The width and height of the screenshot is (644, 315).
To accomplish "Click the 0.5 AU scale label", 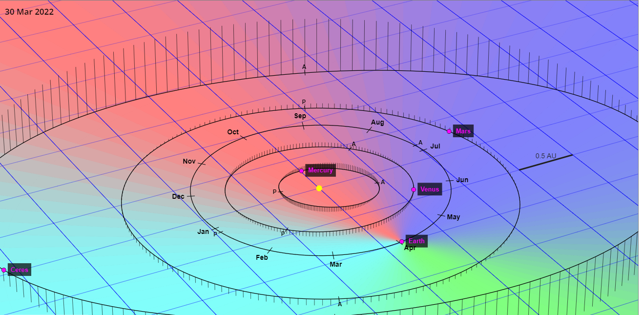I will (x=545, y=156).
